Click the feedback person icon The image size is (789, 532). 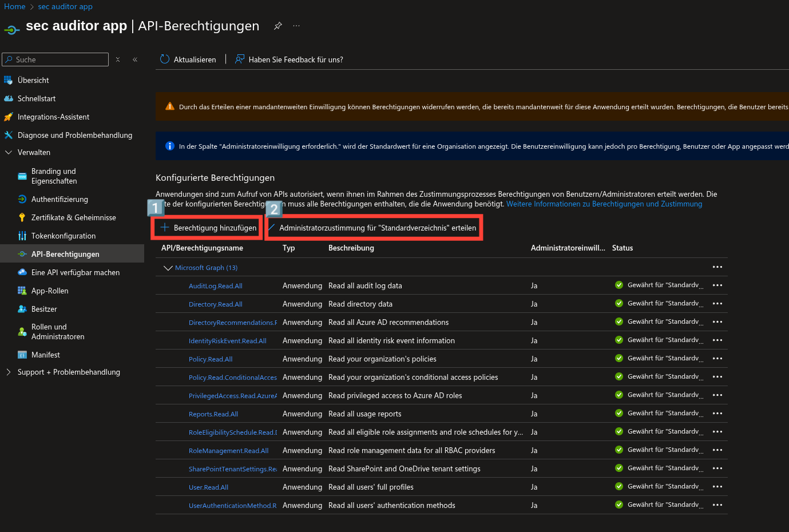point(240,59)
